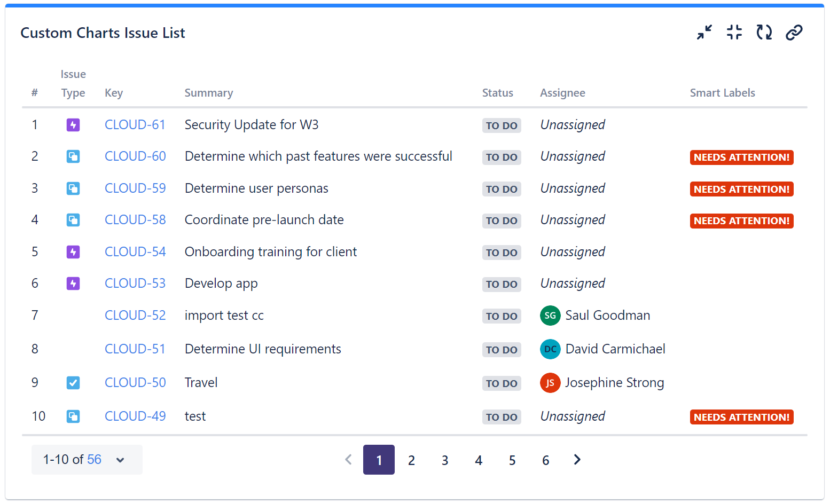
Task: Click Josephine Strong's JS avatar
Action: [x=550, y=383]
